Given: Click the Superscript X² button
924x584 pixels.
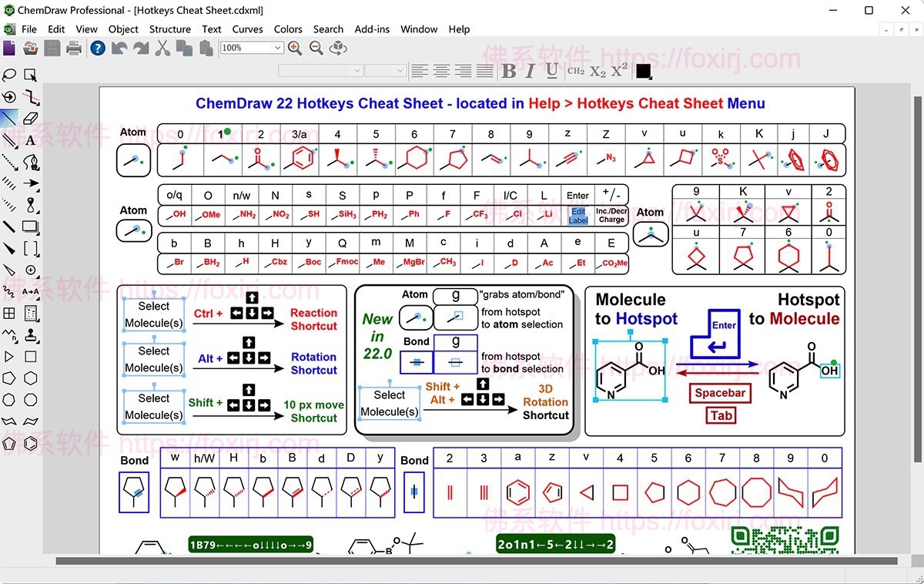Looking at the screenshot, I should tap(619, 71).
